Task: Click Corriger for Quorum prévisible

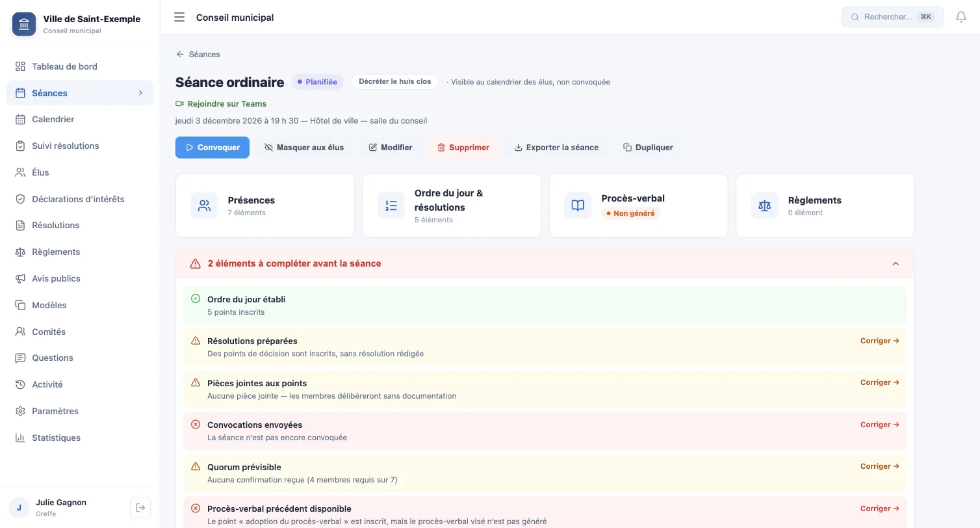Action: (880, 466)
